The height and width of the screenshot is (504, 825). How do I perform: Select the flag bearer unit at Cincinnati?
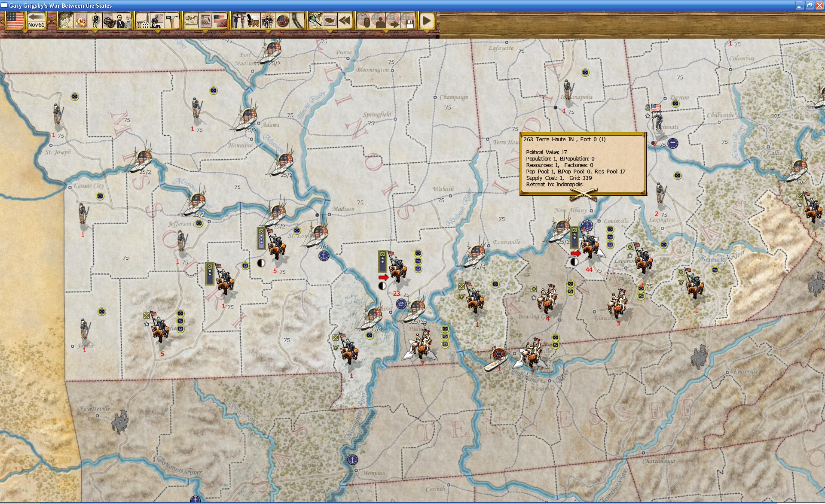[656, 117]
